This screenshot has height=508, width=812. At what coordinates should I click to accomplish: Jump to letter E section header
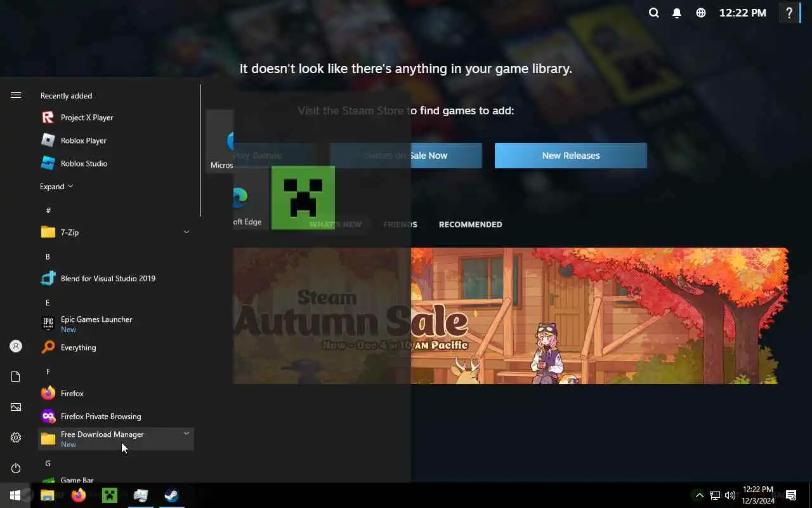(48, 303)
